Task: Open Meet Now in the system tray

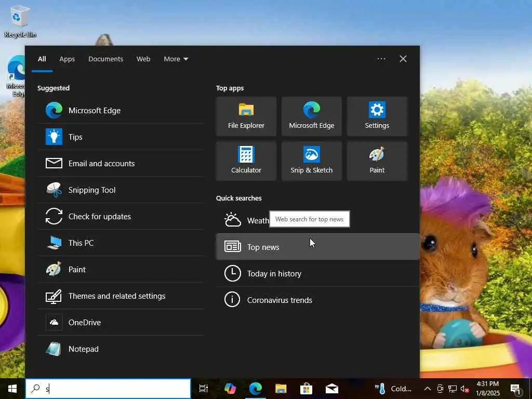Action: (440, 389)
